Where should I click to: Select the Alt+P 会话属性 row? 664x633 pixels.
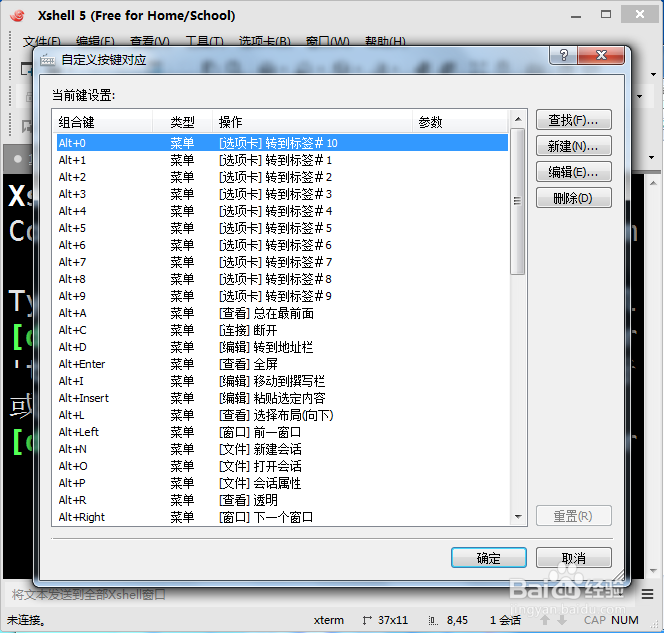point(282,483)
